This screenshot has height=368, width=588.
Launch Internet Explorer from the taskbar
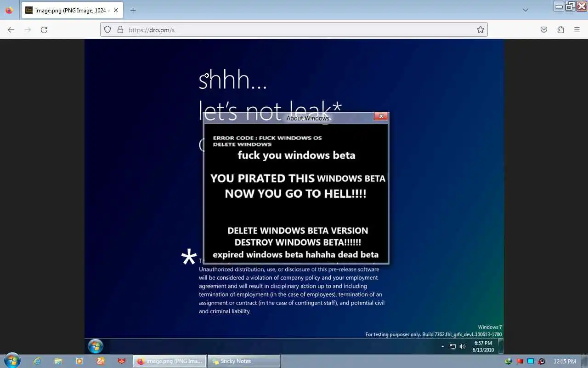tap(37, 361)
